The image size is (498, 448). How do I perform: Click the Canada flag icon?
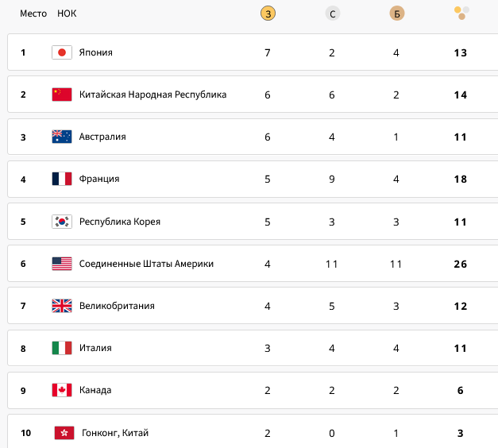click(62, 390)
